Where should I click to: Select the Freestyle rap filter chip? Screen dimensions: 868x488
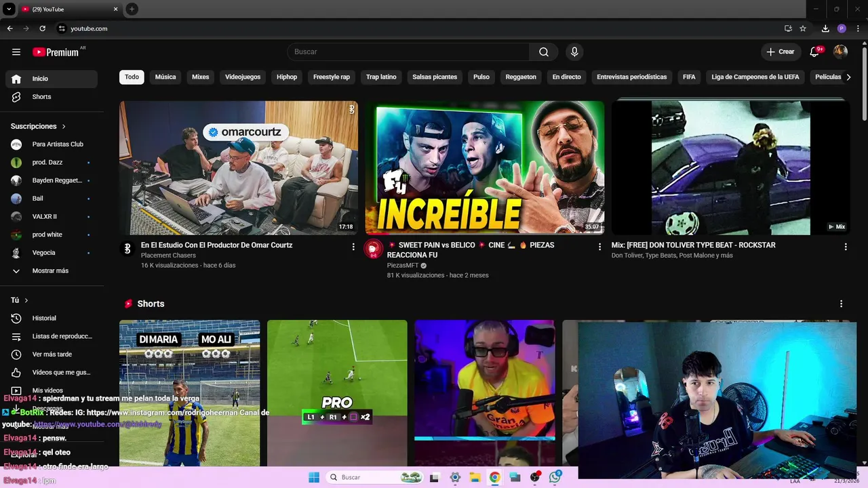332,77
